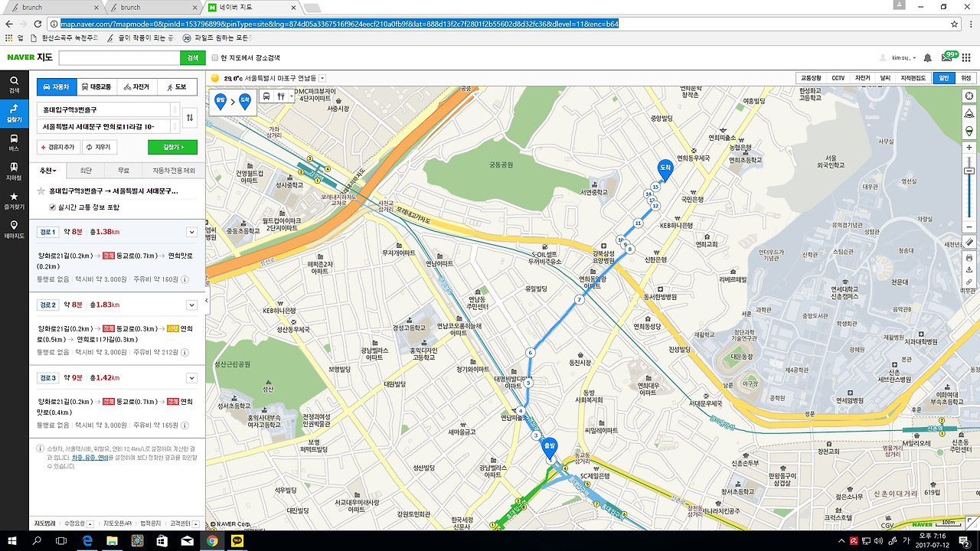Show fuel cost info for route 3
Image resolution: width=980 pixels, height=551 pixels.
185,425
